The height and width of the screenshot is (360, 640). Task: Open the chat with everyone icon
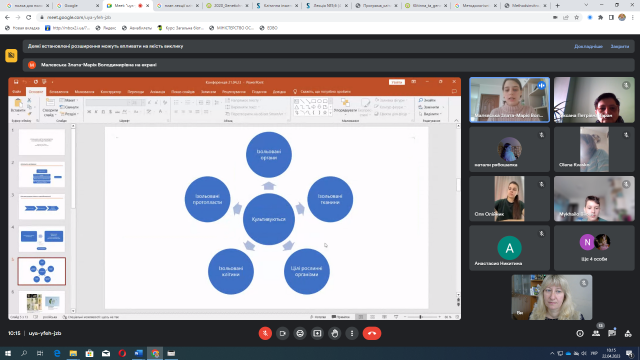point(612,333)
